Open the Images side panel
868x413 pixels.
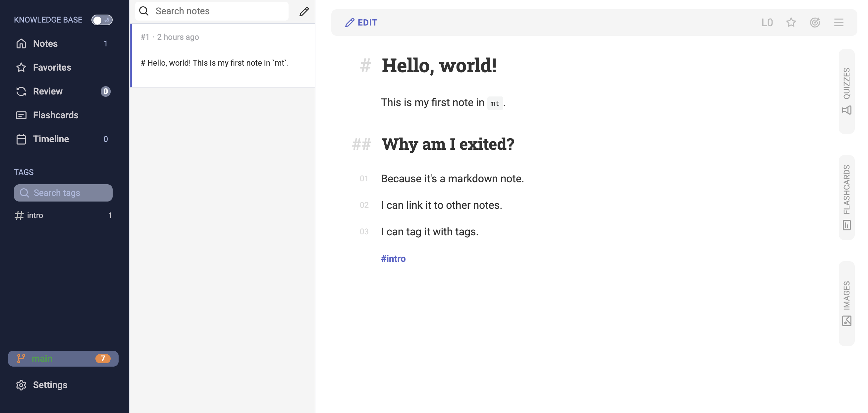coord(846,303)
